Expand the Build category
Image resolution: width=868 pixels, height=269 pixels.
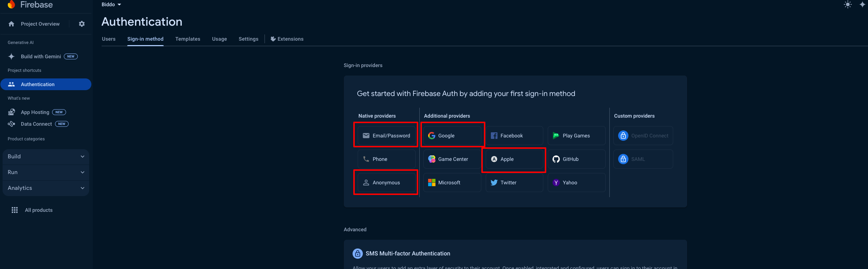pos(46,156)
